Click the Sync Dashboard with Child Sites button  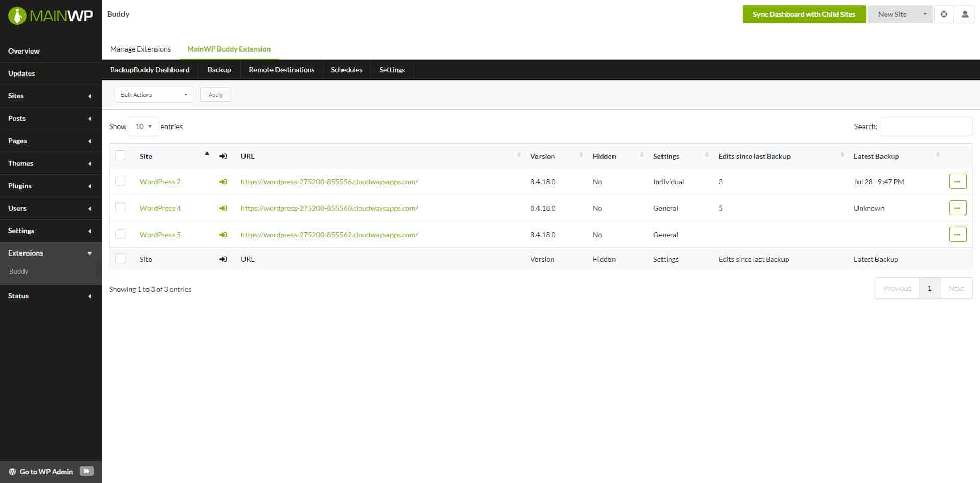pyautogui.click(x=804, y=14)
